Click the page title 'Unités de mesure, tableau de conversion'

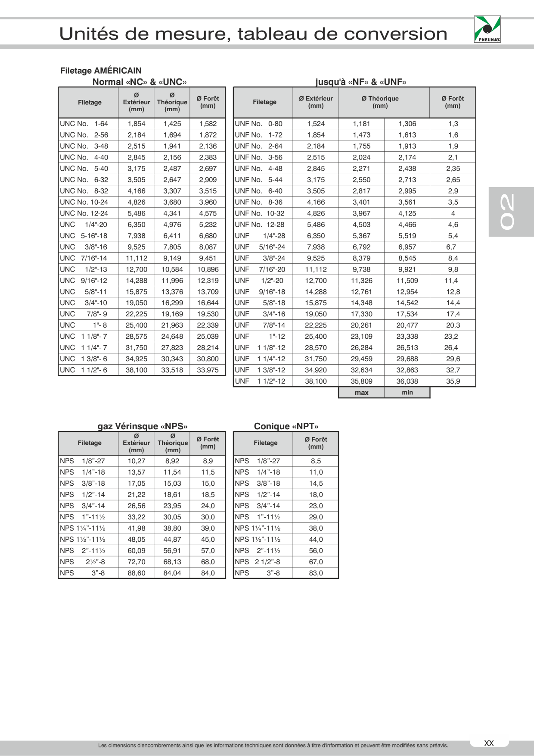coord(253,34)
